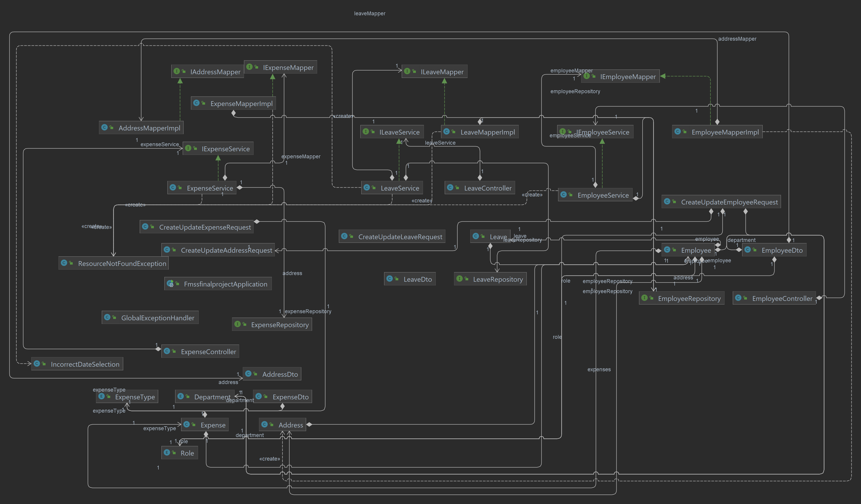Screen dimensions: 861x504
Task: Click the enum icon on ExpenseType node
Action: pyautogui.click(x=101, y=396)
